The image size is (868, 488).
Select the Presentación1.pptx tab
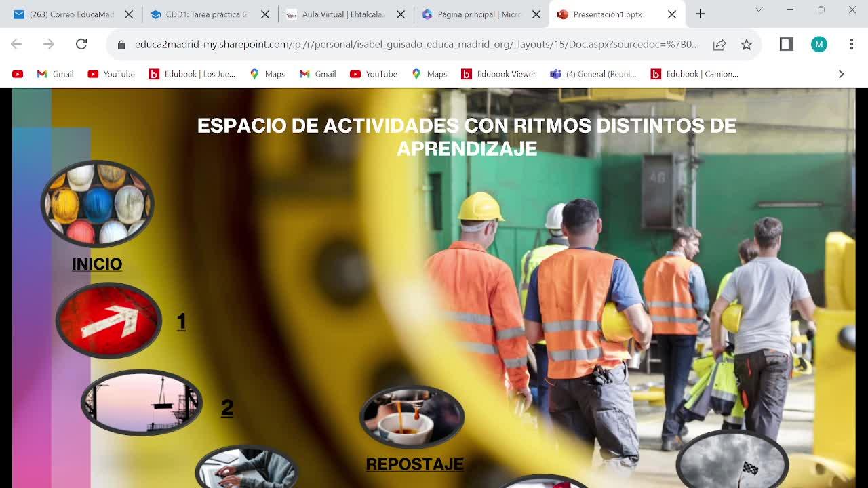point(617,14)
